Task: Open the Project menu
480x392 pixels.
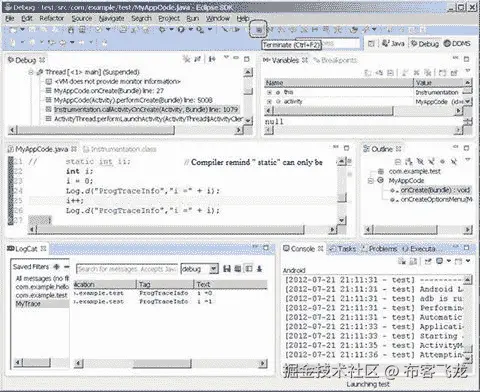Action: 169,19
